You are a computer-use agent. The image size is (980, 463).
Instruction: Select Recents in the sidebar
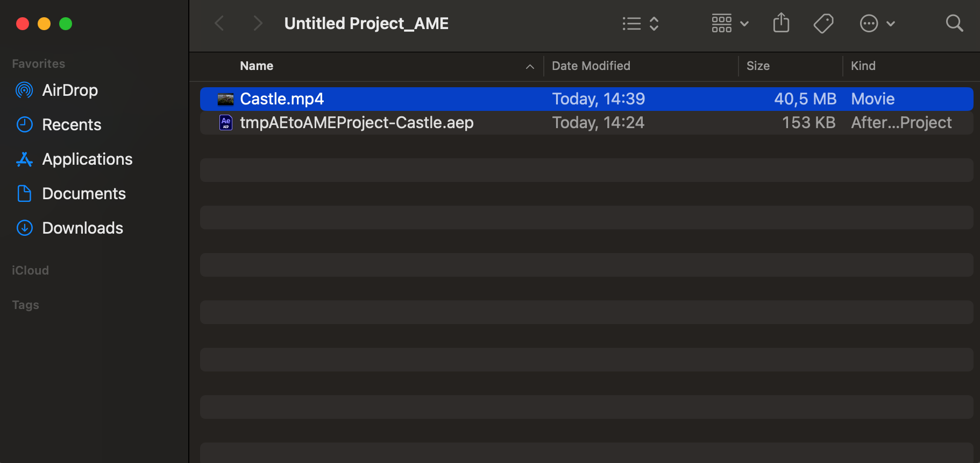72,124
